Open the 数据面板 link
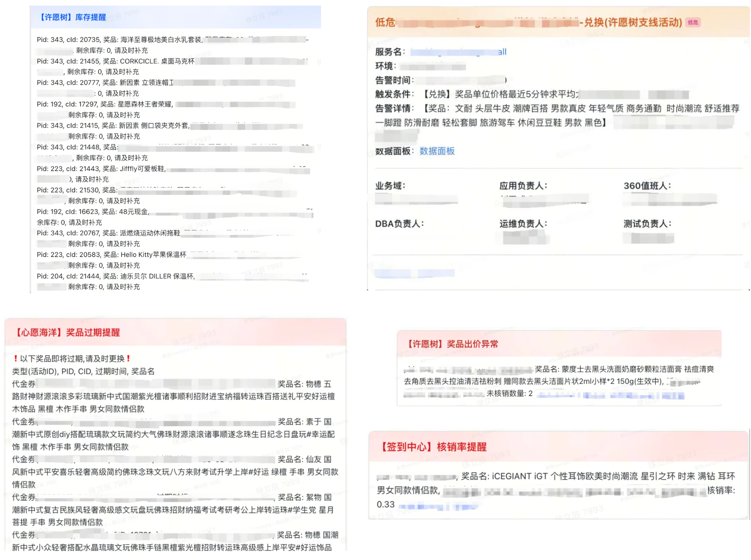751x560 pixels. [x=437, y=151]
